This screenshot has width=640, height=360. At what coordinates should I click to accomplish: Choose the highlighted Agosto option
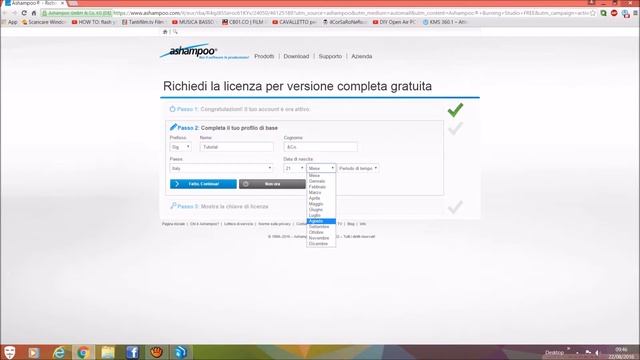point(321,221)
